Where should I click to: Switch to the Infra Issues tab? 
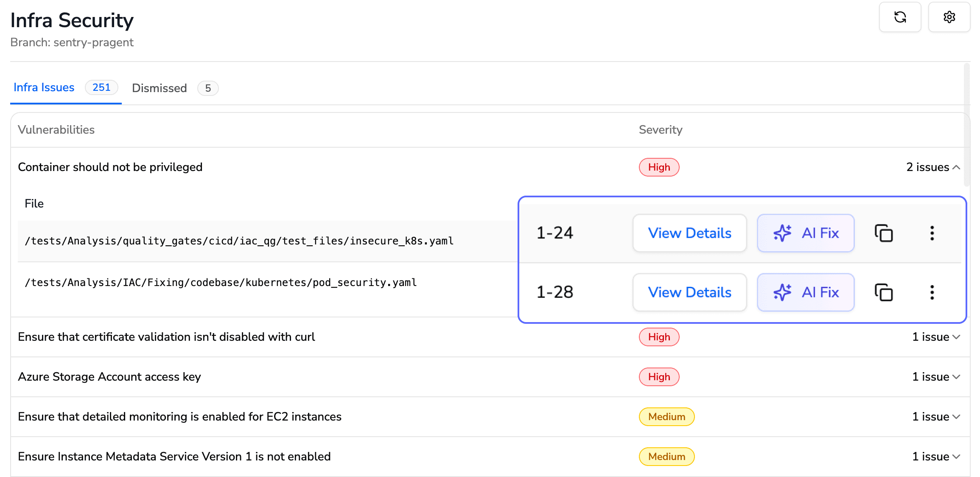tap(44, 87)
